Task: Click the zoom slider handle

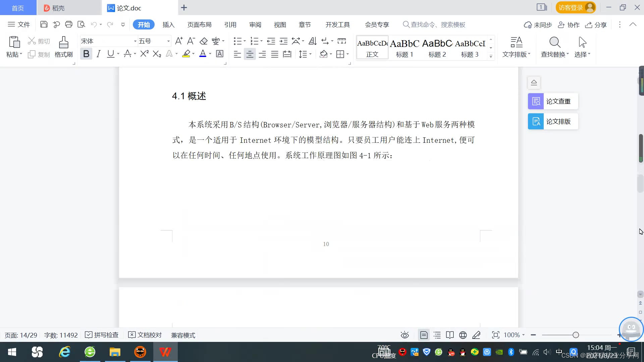Action: [576, 335]
